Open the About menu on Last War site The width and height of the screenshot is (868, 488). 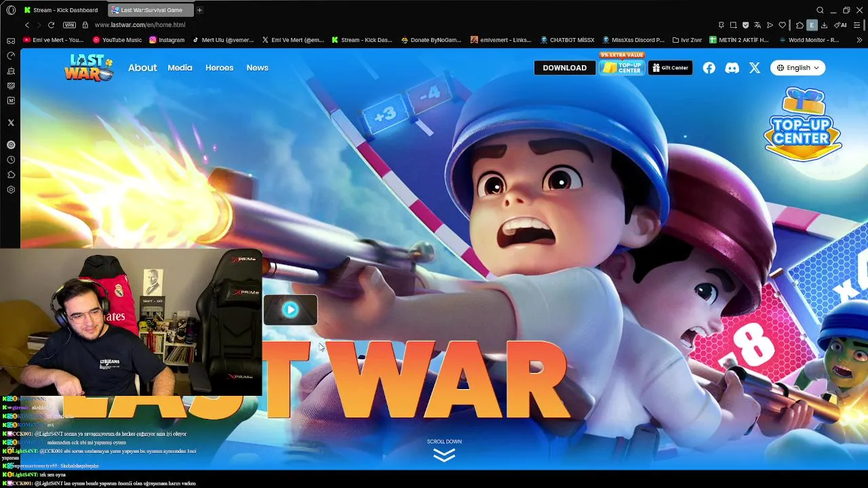(x=142, y=68)
